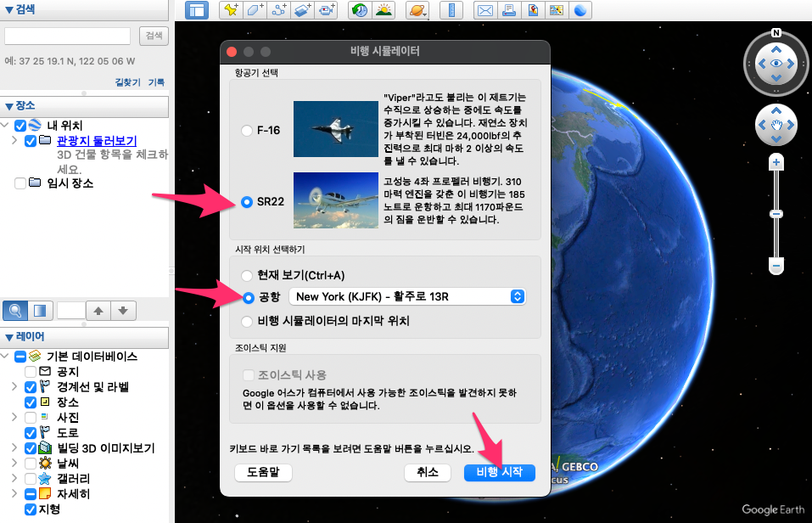This screenshot has height=523, width=812.
Task: Add a path from the toolbar
Action: click(278, 10)
